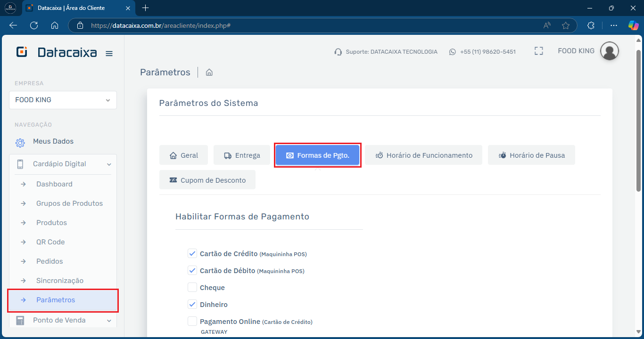Open the FOOD KING user avatar
Screen dimensions: 644x339
point(609,51)
